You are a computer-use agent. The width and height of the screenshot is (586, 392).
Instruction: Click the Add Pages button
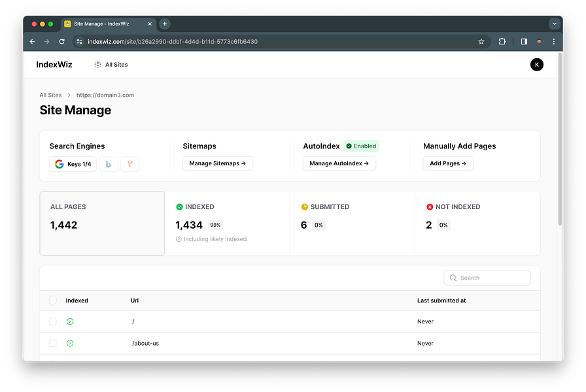point(448,163)
